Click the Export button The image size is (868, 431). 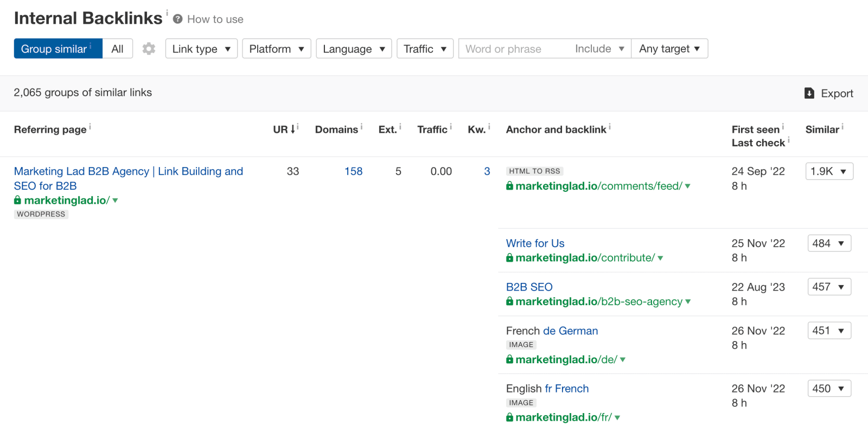pyautogui.click(x=829, y=93)
